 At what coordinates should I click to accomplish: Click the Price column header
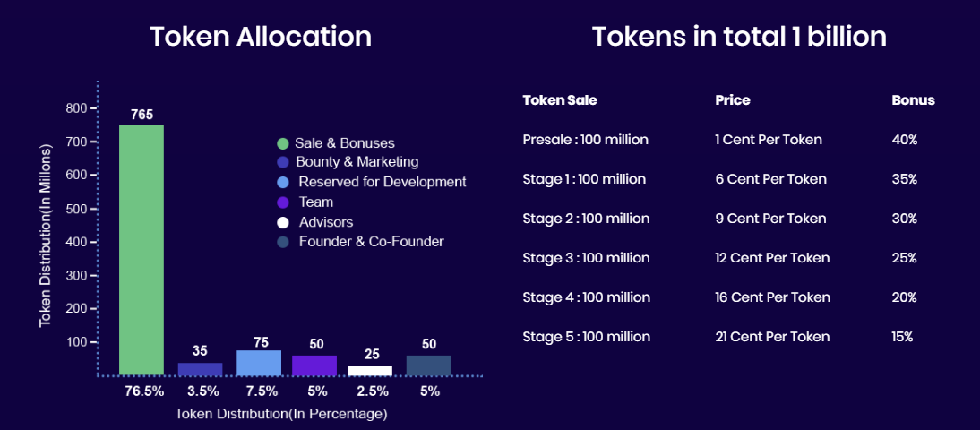(x=733, y=100)
